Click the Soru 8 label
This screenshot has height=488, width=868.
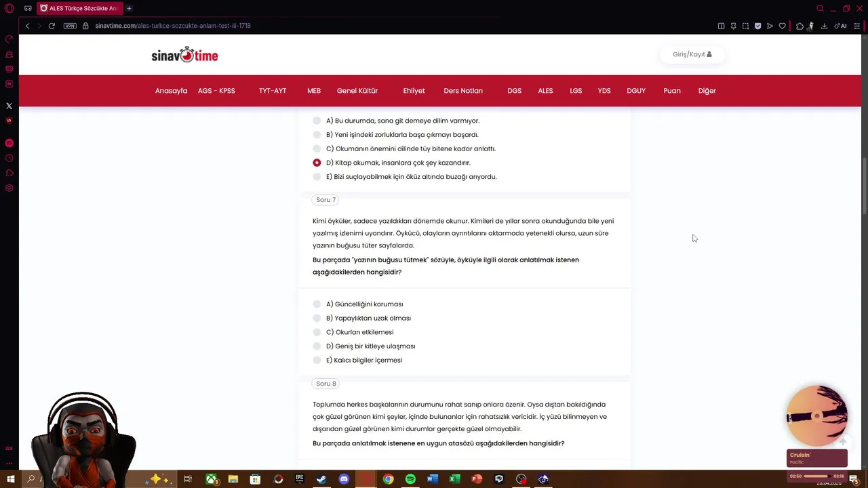tap(325, 384)
